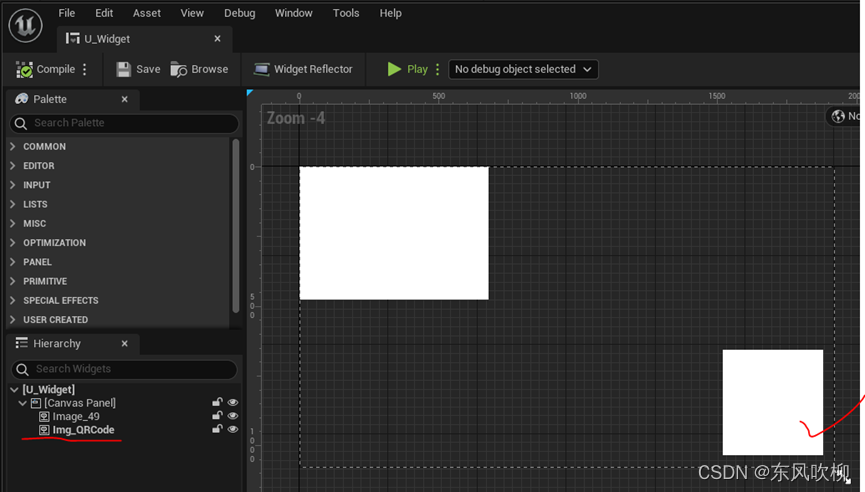Save the widget with the floppy icon

(124, 69)
